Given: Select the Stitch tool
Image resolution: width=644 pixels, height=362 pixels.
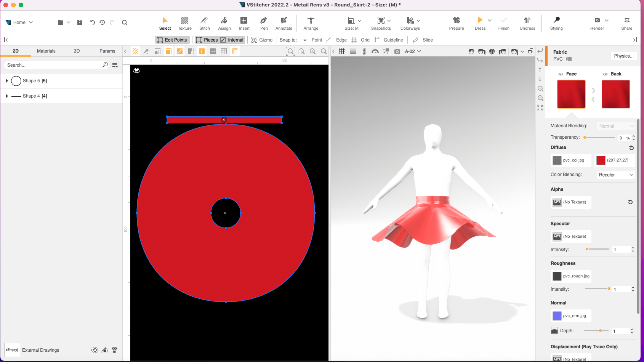Looking at the screenshot, I should point(204,23).
